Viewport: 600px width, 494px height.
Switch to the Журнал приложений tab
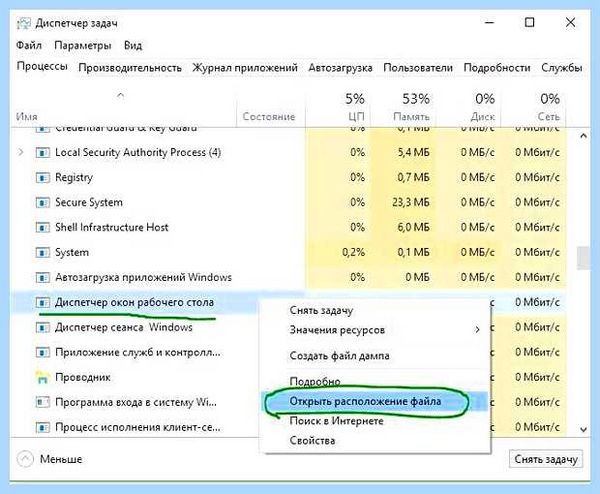pos(245,68)
